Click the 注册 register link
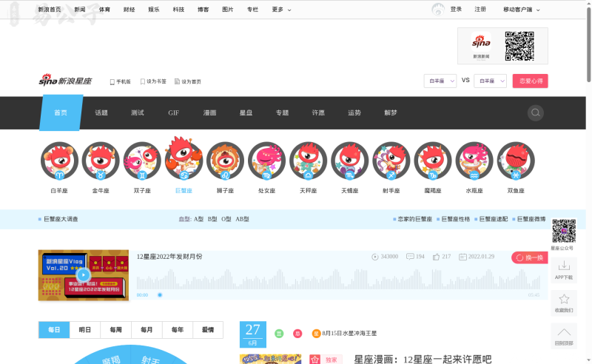 pyautogui.click(x=480, y=10)
